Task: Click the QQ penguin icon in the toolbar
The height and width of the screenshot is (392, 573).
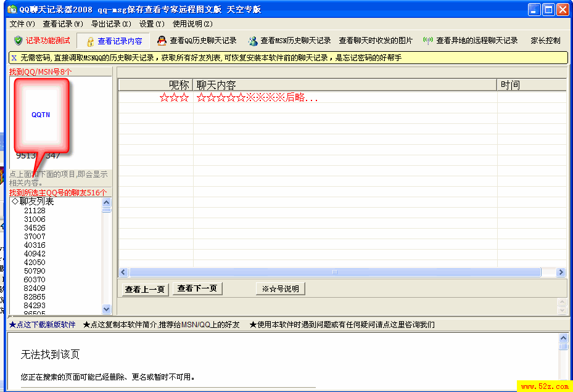Action: click(x=162, y=41)
